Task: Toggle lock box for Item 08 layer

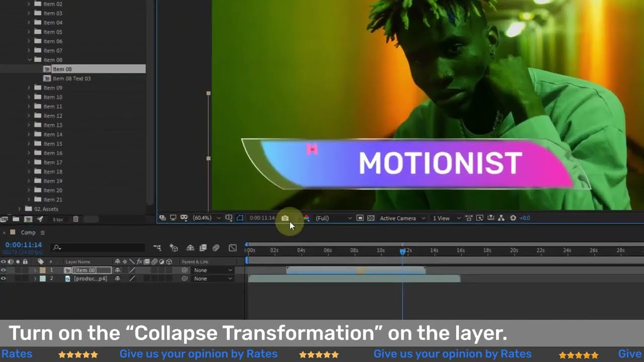Action: point(25,270)
